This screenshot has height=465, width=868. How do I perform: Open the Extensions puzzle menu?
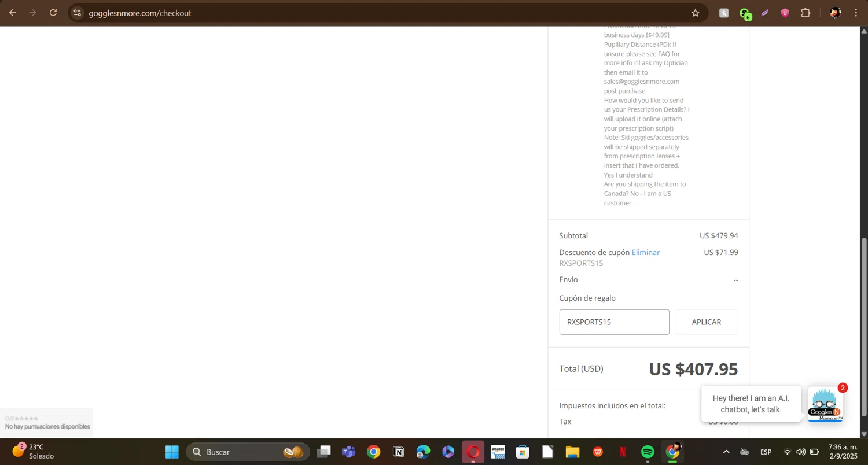(x=806, y=13)
